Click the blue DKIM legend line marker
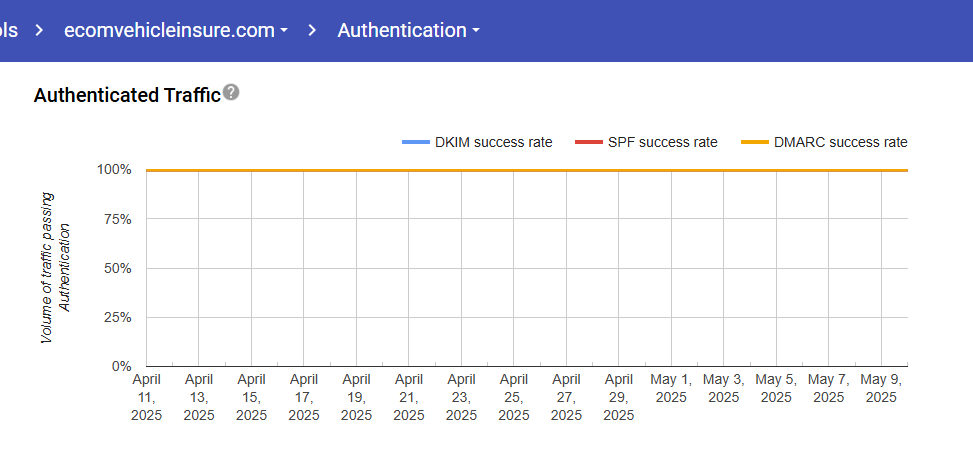Viewport: 973px width, 467px height. pyautogui.click(x=415, y=143)
